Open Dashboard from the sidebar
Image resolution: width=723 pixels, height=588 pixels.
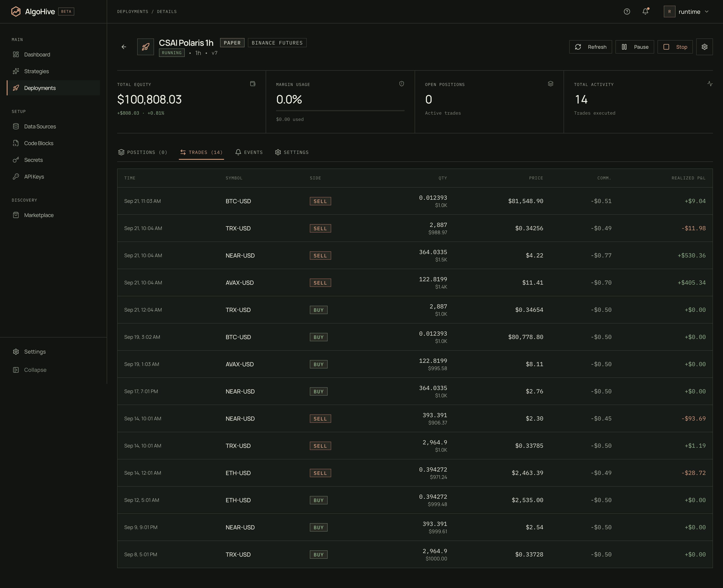pyautogui.click(x=54, y=55)
